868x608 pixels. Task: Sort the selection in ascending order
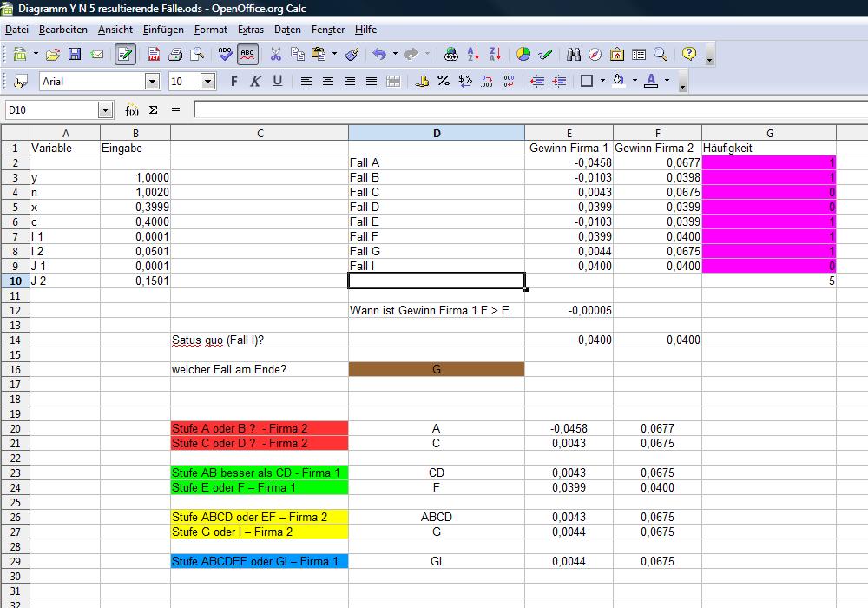[x=474, y=54]
